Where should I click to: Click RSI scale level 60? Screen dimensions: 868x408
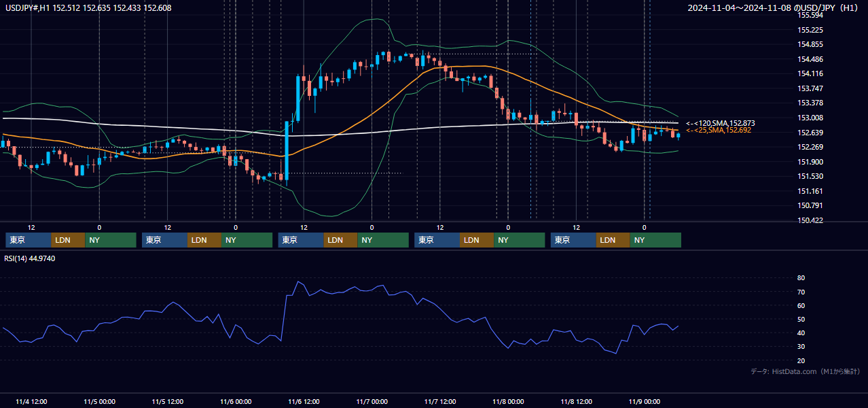point(801,305)
